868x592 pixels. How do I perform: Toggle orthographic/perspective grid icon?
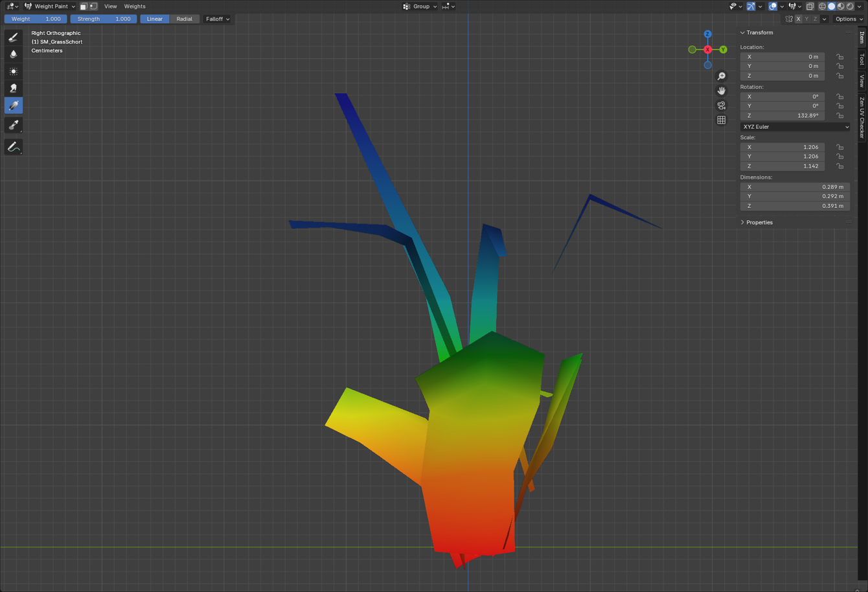[721, 120]
